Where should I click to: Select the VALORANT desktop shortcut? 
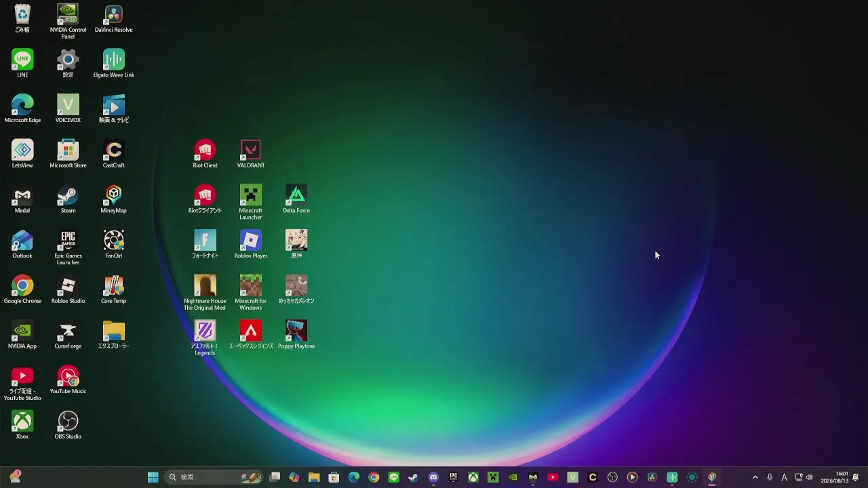point(251,155)
